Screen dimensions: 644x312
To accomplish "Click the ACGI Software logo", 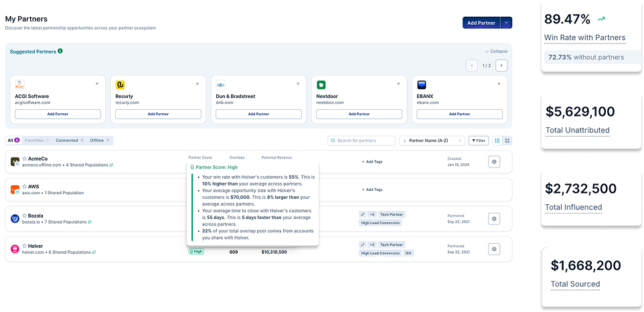I will [x=19, y=85].
